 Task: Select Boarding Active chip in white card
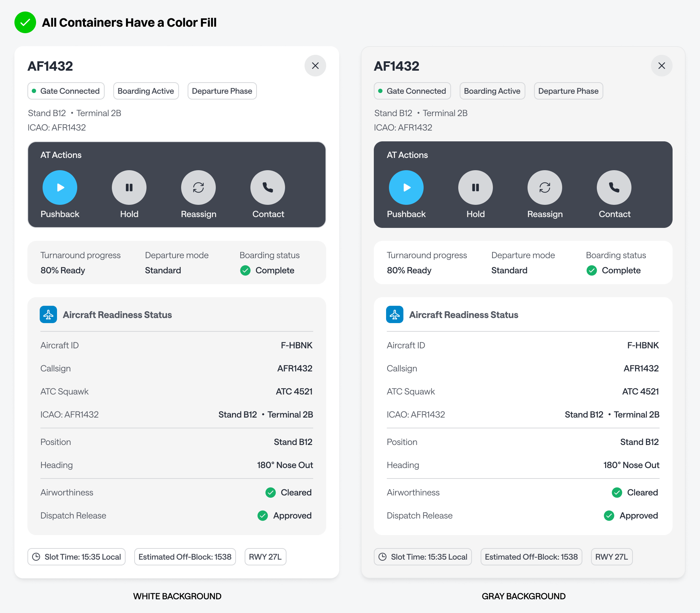146,91
